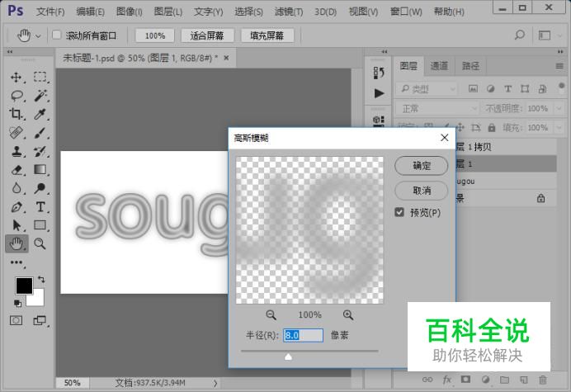This screenshot has height=392, width=571.
Task: Select the Eyedropper tool
Action: click(40, 114)
